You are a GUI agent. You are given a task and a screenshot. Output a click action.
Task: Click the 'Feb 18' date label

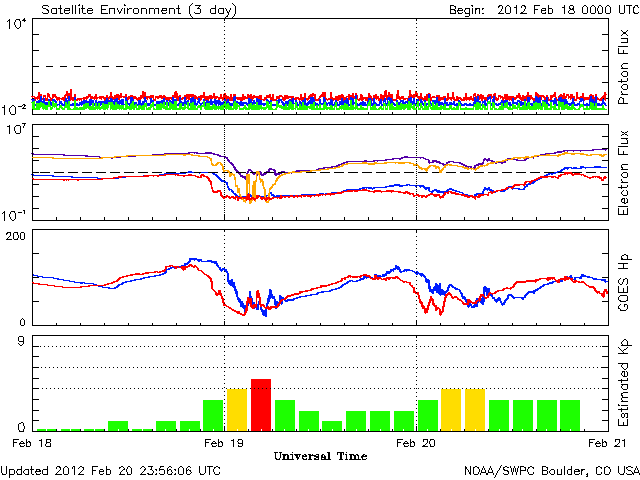(x=32, y=443)
